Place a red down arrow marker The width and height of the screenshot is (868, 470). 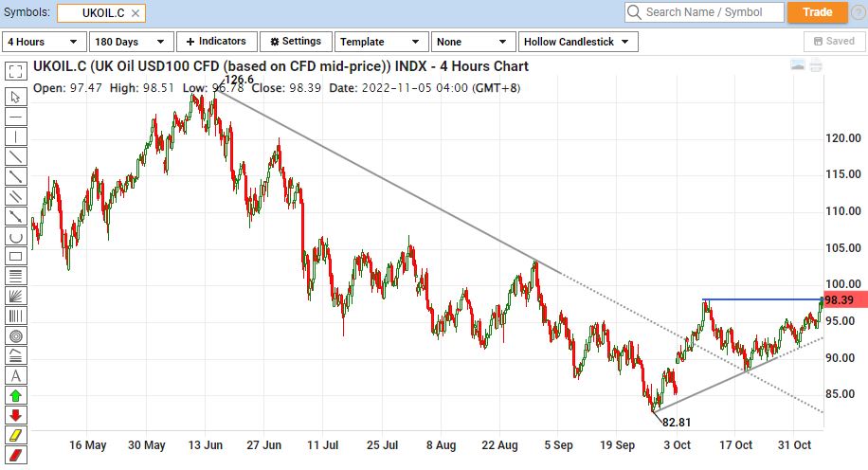click(15, 415)
